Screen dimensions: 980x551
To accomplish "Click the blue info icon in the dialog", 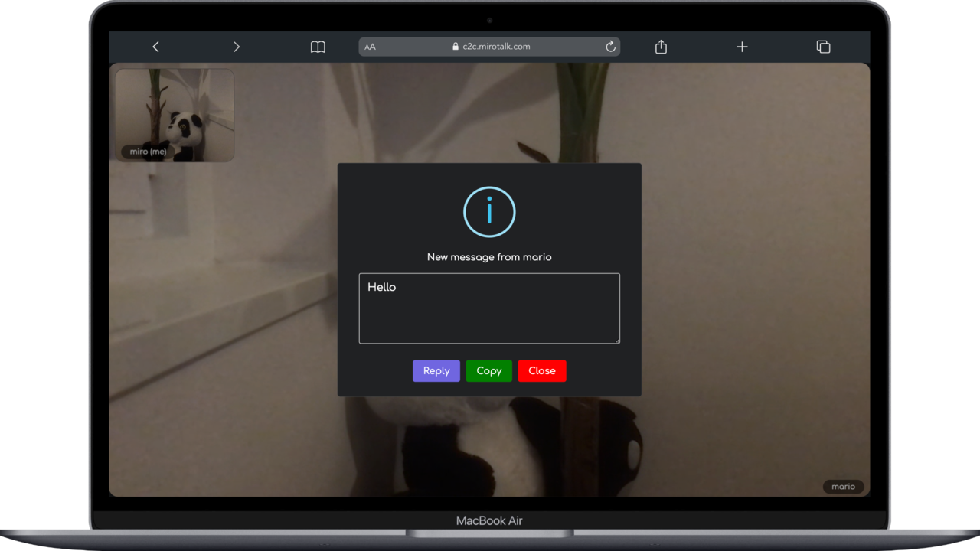I will point(489,212).
